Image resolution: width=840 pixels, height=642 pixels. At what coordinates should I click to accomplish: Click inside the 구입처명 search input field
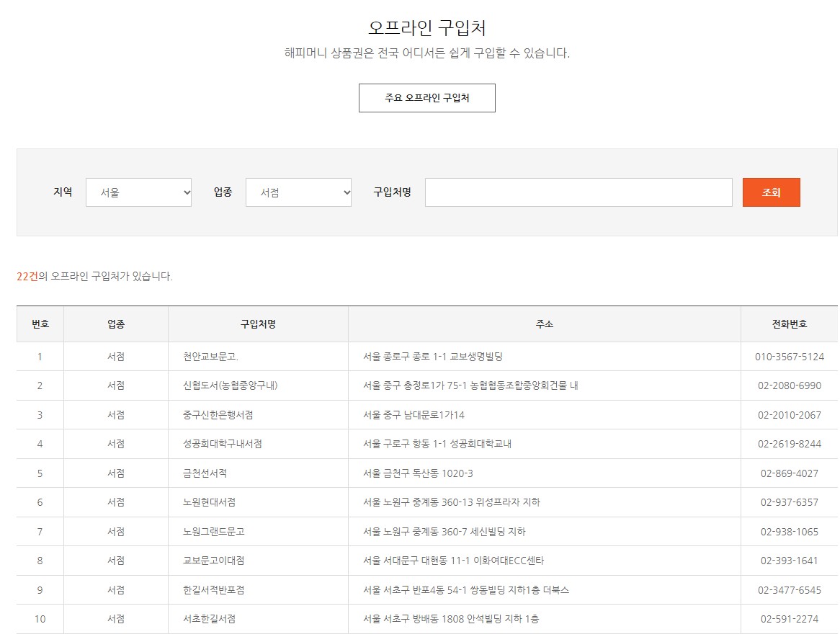coord(576,192)
